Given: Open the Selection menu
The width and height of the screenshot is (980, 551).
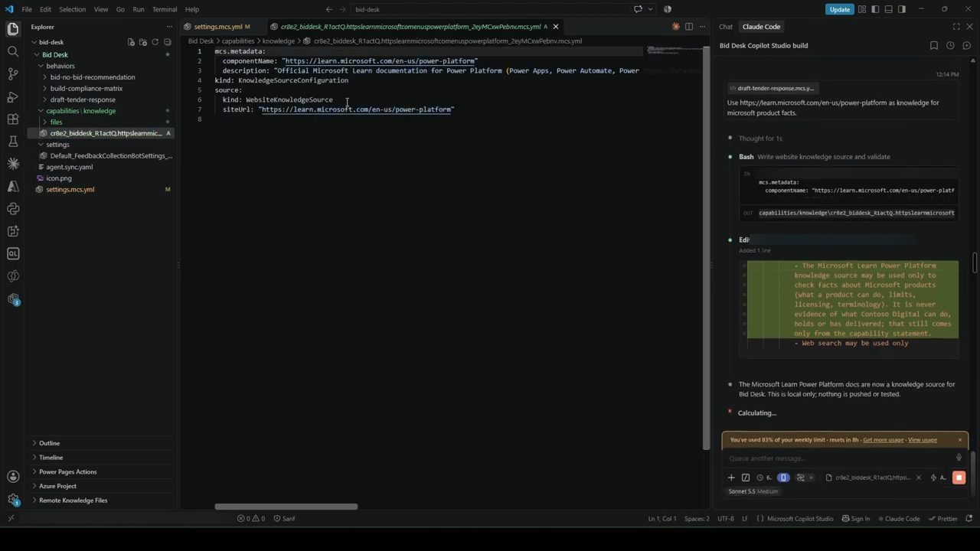Looking at the screenshot, I should pos(73,9).
